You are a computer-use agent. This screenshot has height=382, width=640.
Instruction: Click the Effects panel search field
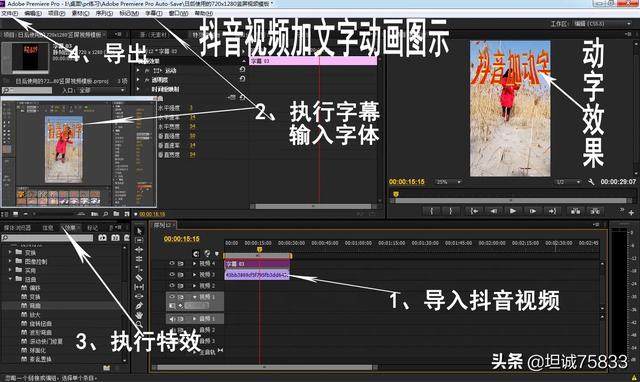[48, 238]
